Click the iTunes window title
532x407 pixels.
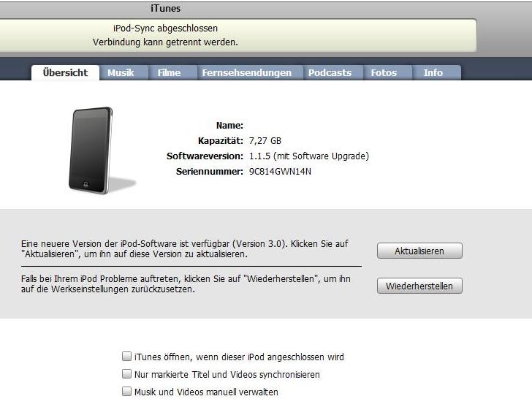[x=166, y=8]
